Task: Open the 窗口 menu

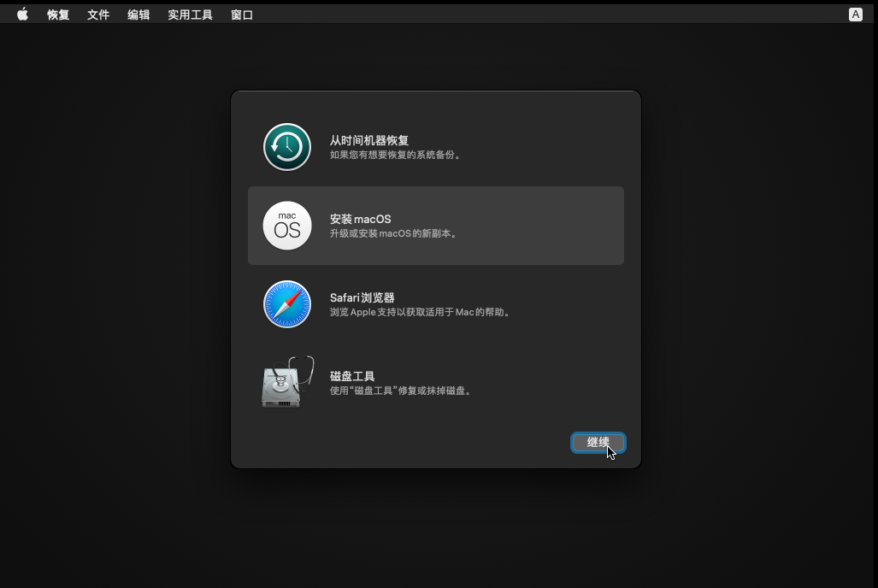Action: (x=242, y=15)
